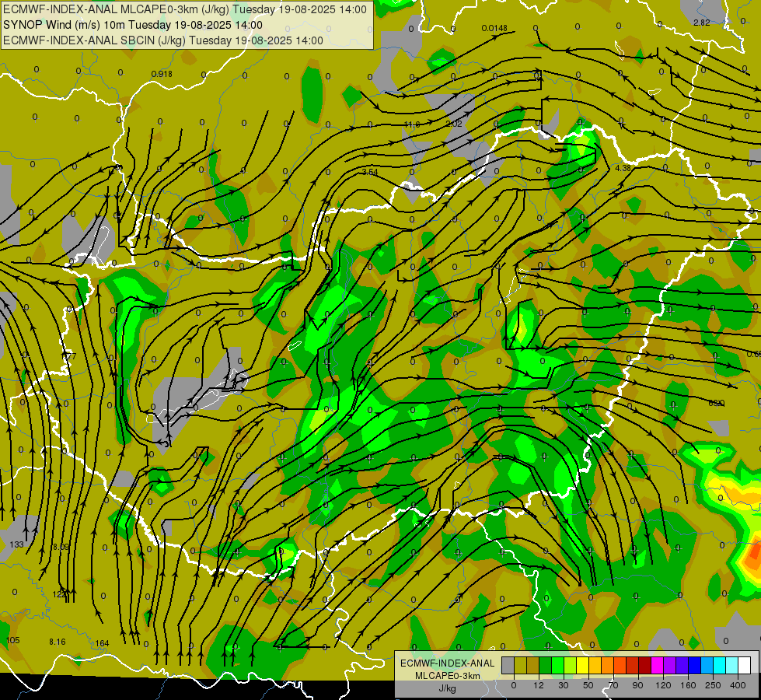The height and width of the screenshot is (700, 761).
Task: Click the 8.09 value on the map
Action: coord(61,547)
